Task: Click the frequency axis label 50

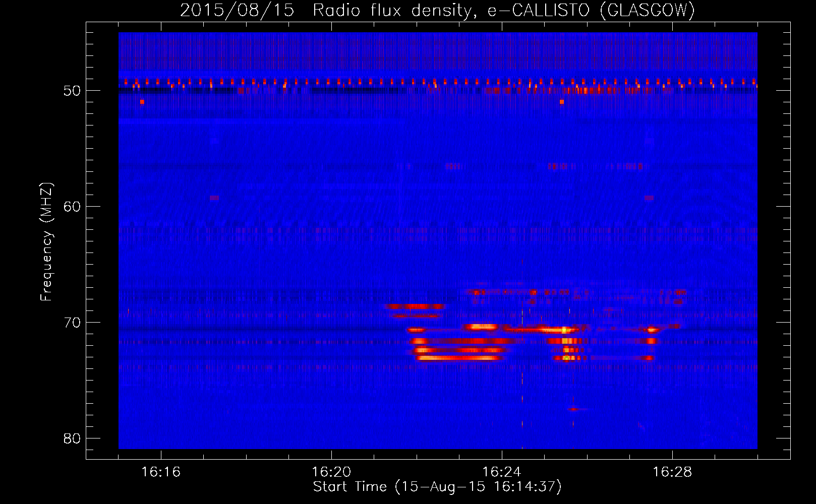Action: tap(73, 91)
